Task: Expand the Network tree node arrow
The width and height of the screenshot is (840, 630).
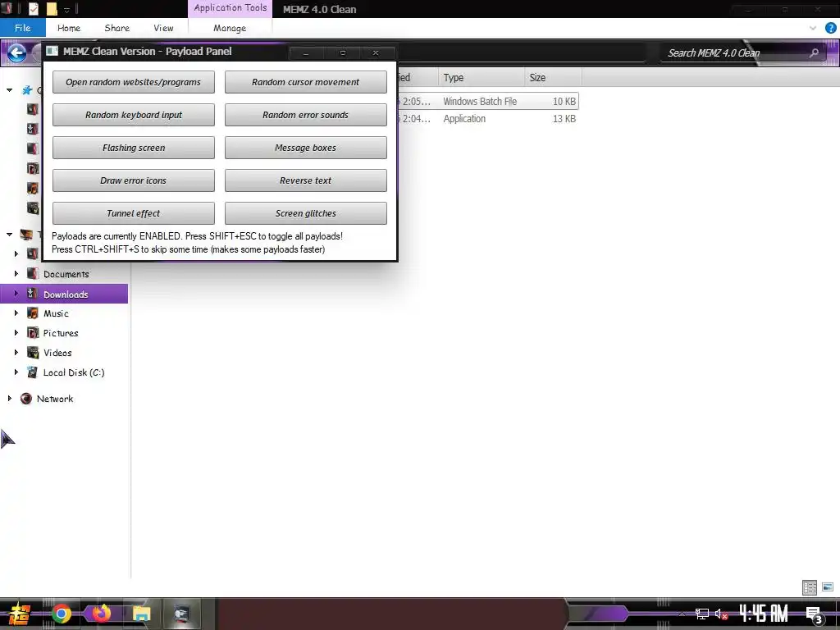Action: point(10,399)
